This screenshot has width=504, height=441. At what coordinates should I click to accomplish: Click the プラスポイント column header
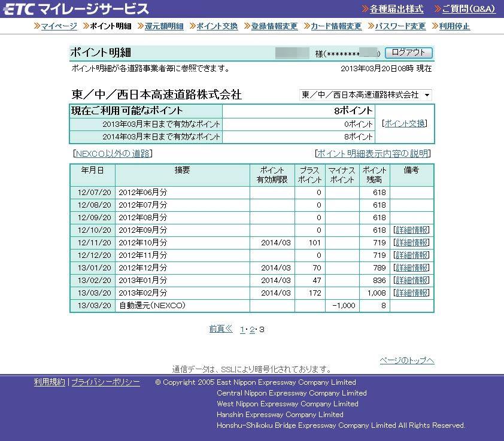[310, 175]
